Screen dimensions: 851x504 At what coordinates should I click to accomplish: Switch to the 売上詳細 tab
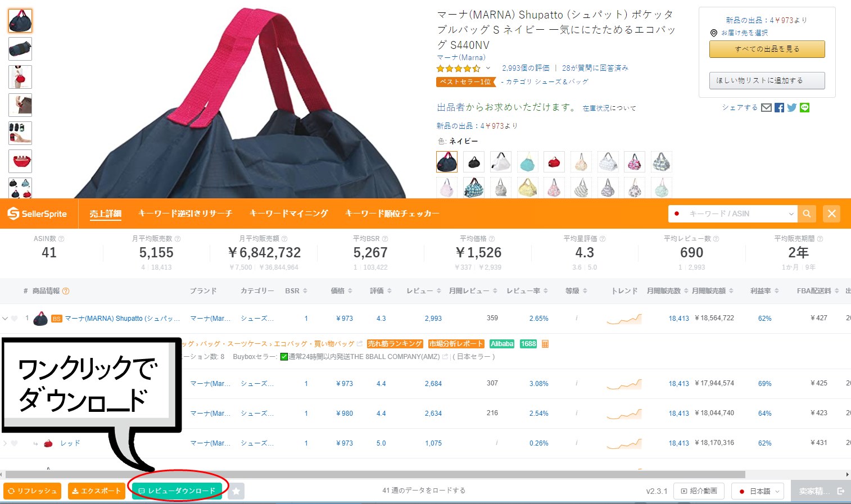pos(106,214)
